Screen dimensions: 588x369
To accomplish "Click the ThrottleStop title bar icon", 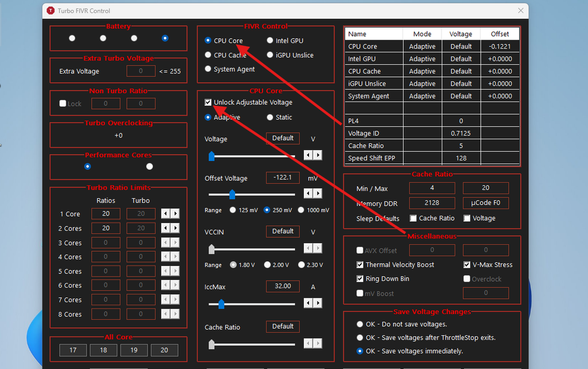I will (x=51, y=10).
